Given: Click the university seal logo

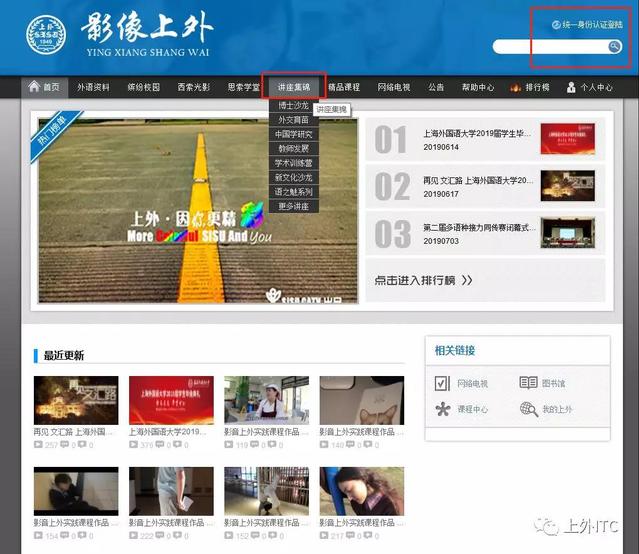Looking at the screenshot, I should tap(46, 35).
